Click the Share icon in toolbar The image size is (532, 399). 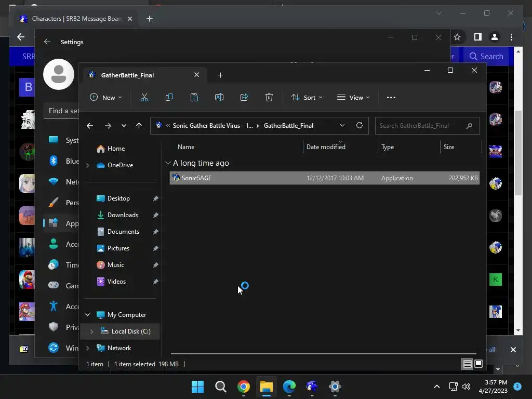[244, 97]
